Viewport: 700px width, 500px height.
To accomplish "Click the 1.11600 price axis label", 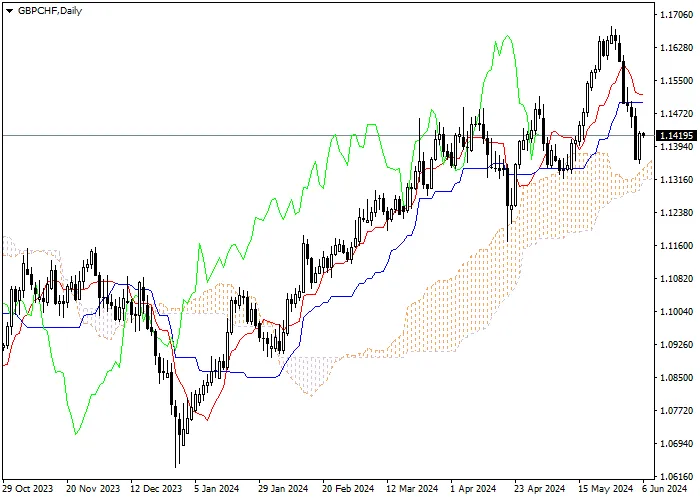I will (x=676, y=246).
